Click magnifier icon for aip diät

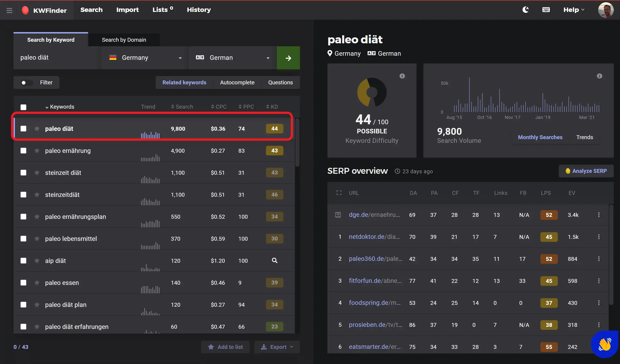click(275, 261)
